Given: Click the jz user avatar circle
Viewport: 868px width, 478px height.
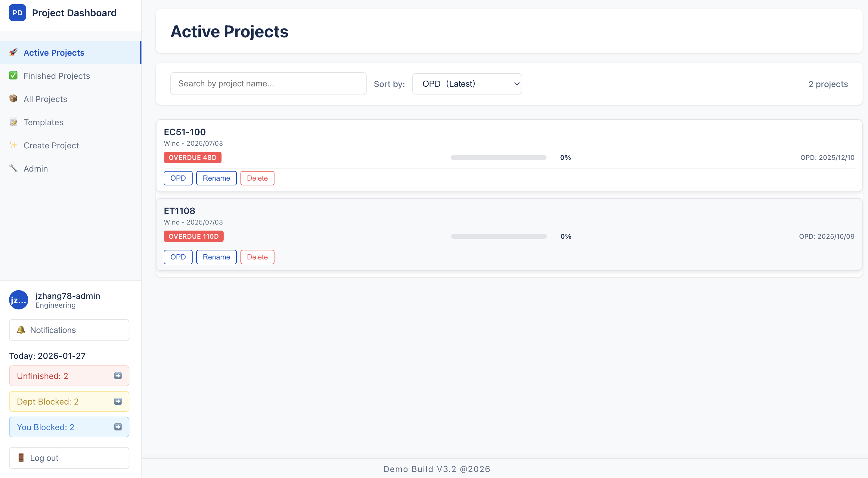Looking at the screenshot, I should point(19,300).
